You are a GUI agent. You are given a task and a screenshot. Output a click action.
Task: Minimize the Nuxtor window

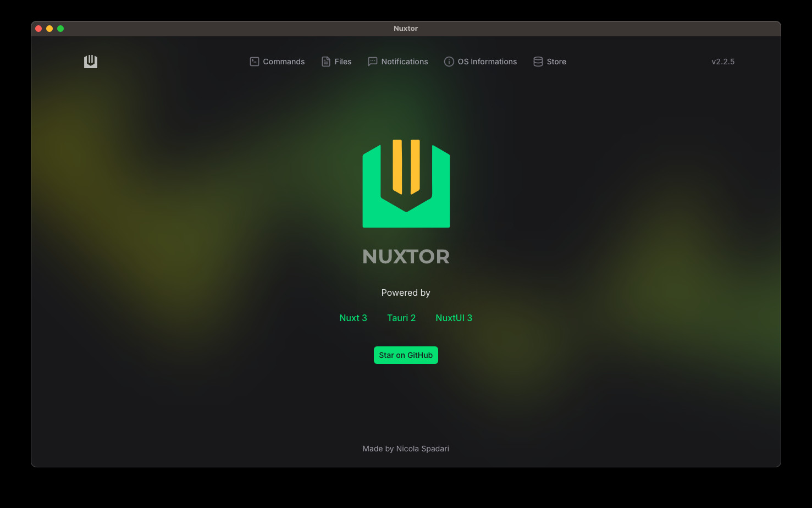click(x=49, y=29)
